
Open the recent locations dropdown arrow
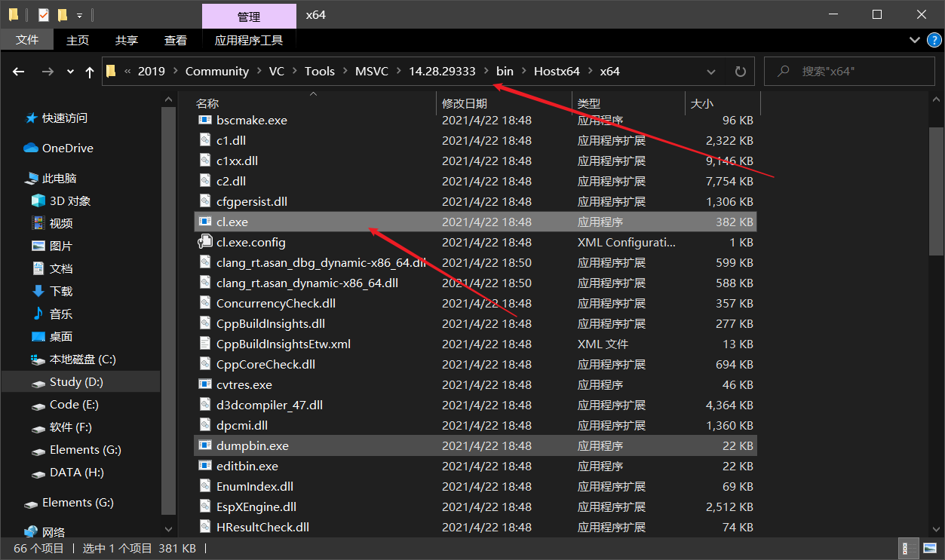(70, 72)
